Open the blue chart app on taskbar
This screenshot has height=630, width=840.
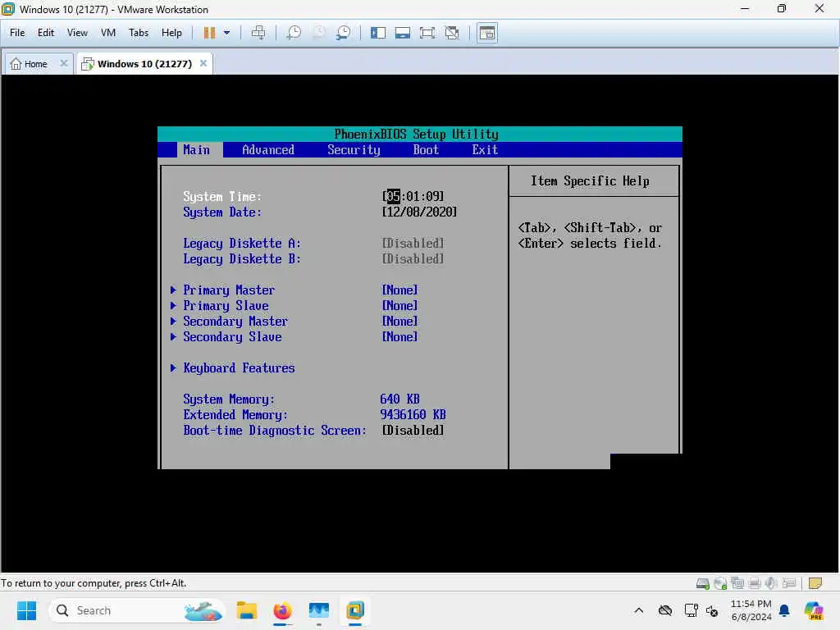click(319, 610)
